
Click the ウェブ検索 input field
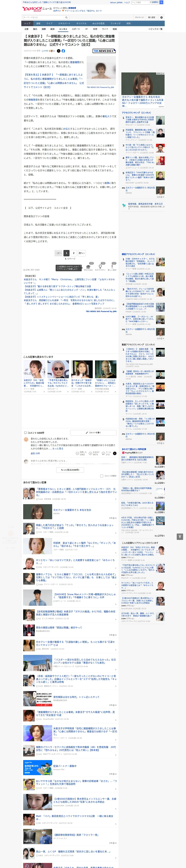click(x=140, y=2)
